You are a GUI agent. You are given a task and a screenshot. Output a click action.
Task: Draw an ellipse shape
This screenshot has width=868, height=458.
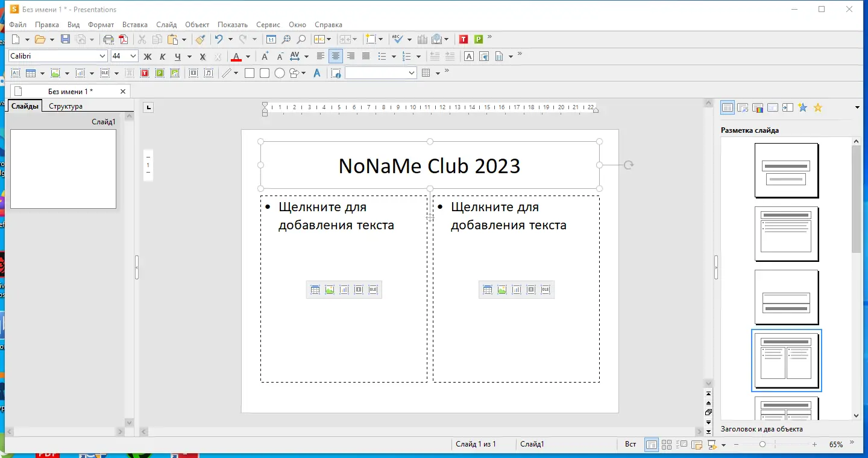[280, 73]
